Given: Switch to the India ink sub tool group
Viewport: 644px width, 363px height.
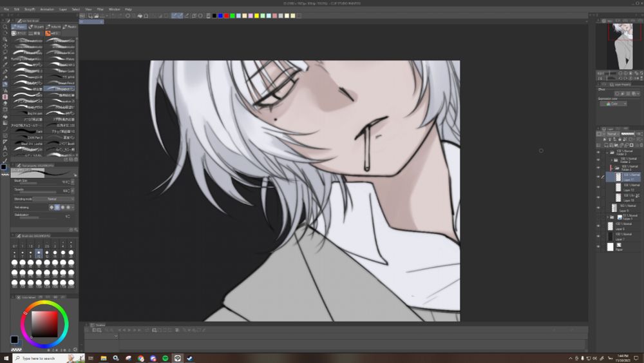Looking at the screenshot, I should 53,26.
